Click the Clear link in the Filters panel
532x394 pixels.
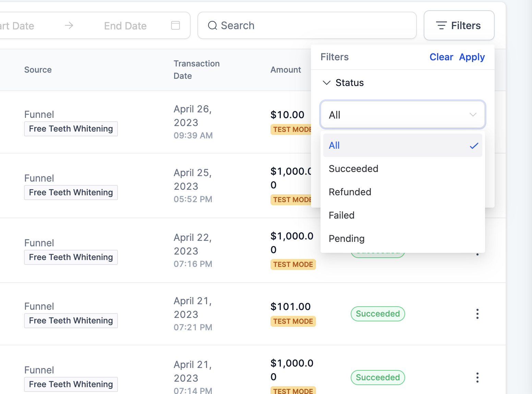pos(441,57)
